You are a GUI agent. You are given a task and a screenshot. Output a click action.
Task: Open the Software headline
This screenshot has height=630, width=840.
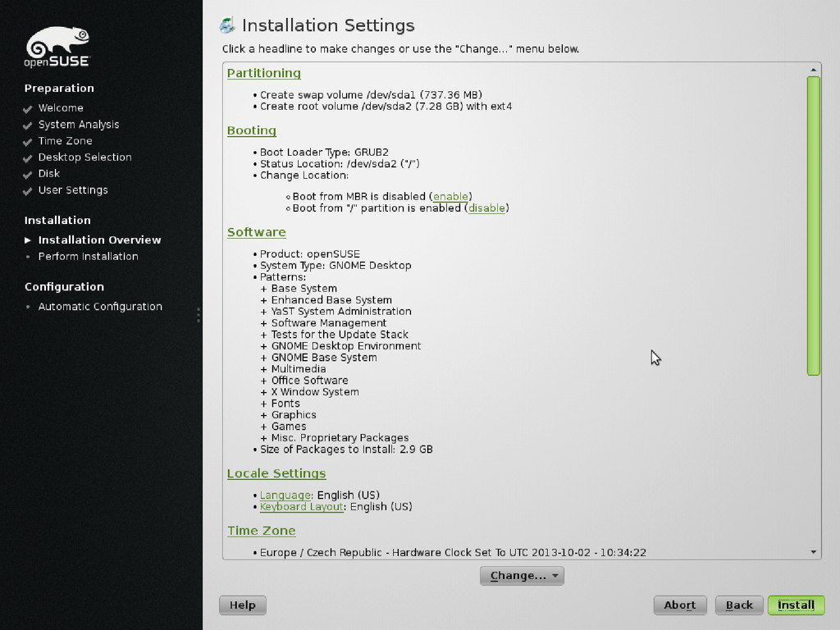(x=256, y=232)
